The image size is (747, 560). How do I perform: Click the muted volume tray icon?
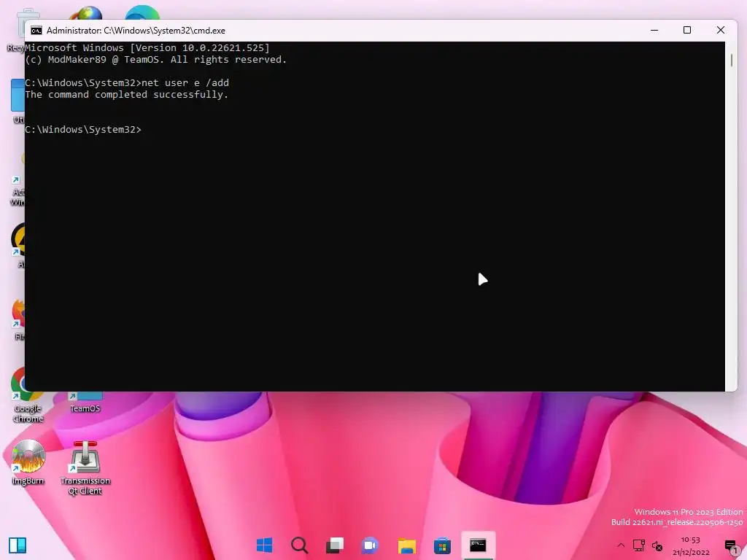point(657,545)
